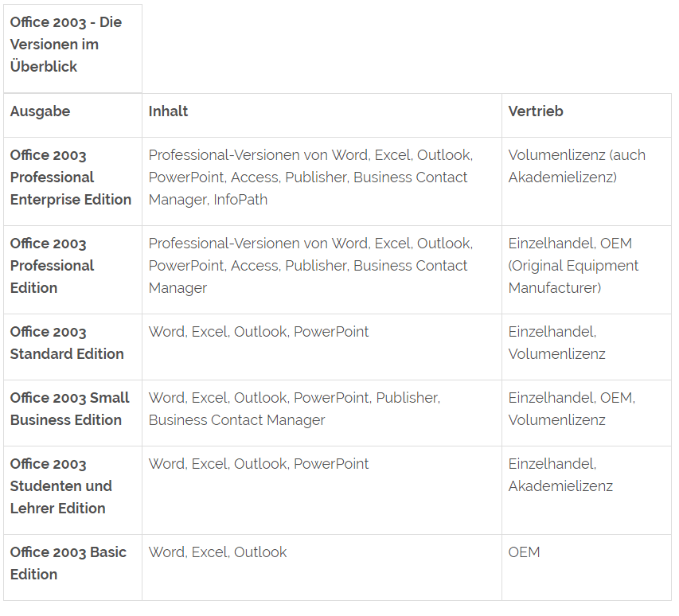This screenshot has height=616, width=679.
Task: Select the content cell mentioning InfoPath
Action: coord(310,177)
